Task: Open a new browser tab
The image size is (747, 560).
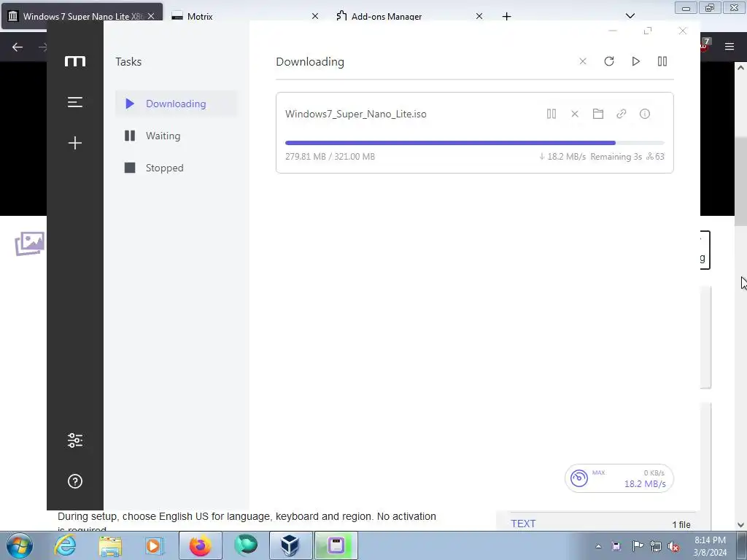Action: (x=506, y=16)
